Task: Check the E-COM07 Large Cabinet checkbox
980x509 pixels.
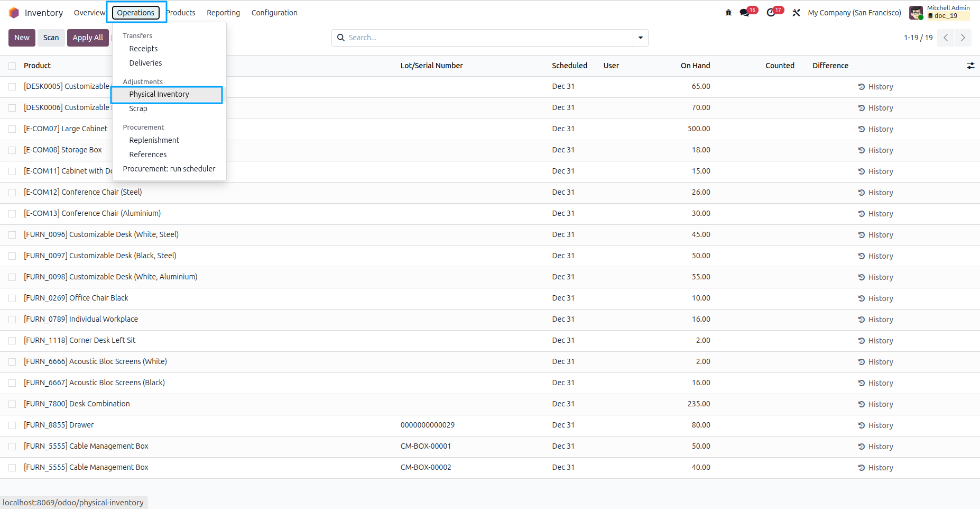Action: 12,129
